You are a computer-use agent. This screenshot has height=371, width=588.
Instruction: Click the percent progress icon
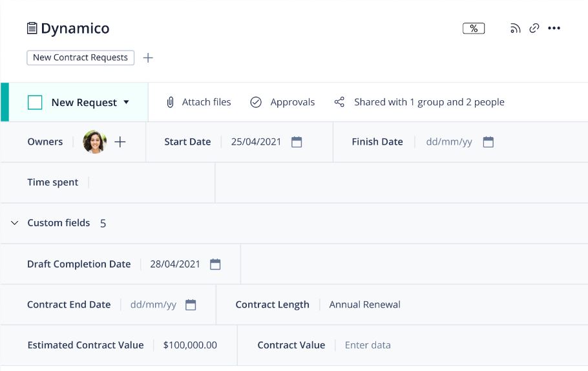(x=474, y=28)
